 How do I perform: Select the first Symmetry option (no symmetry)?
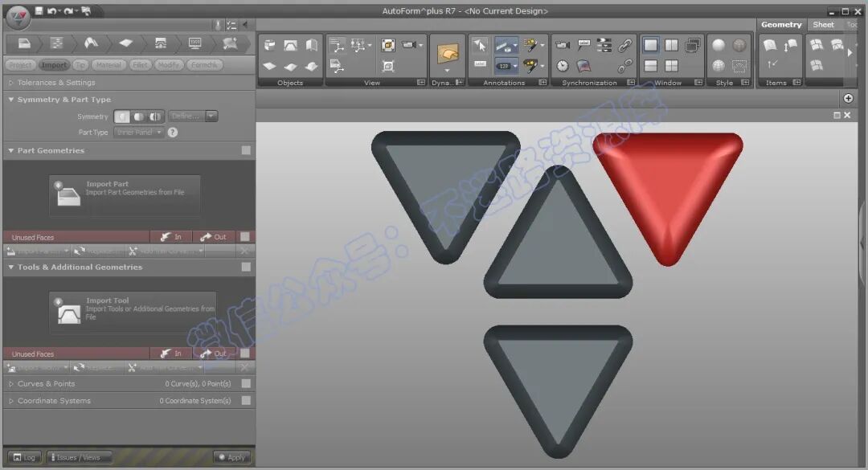pyautogui.click(x=122, y=116)
